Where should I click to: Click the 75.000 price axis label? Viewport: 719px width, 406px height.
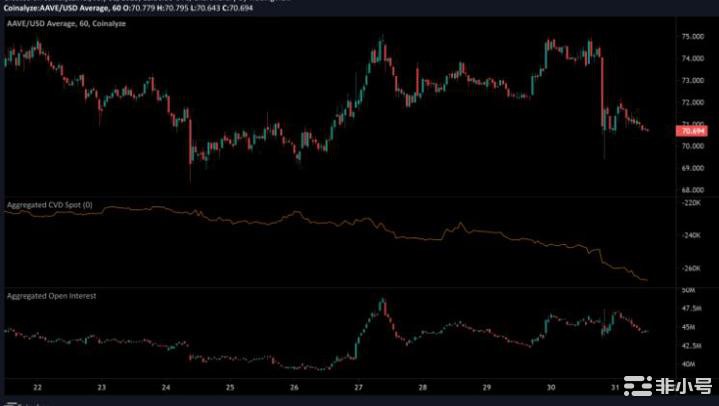pyautogui.click(x=693, y=36)
